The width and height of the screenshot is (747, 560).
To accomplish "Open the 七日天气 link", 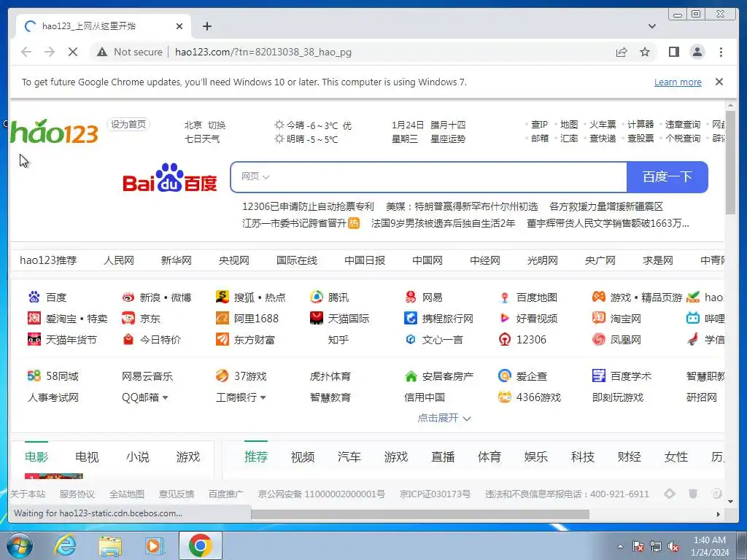I will [203, 139].
